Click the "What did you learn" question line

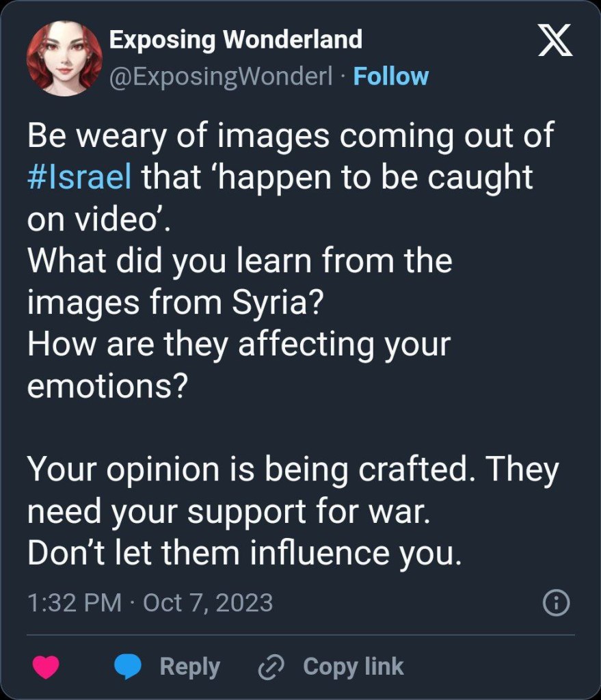coord(239,260)
